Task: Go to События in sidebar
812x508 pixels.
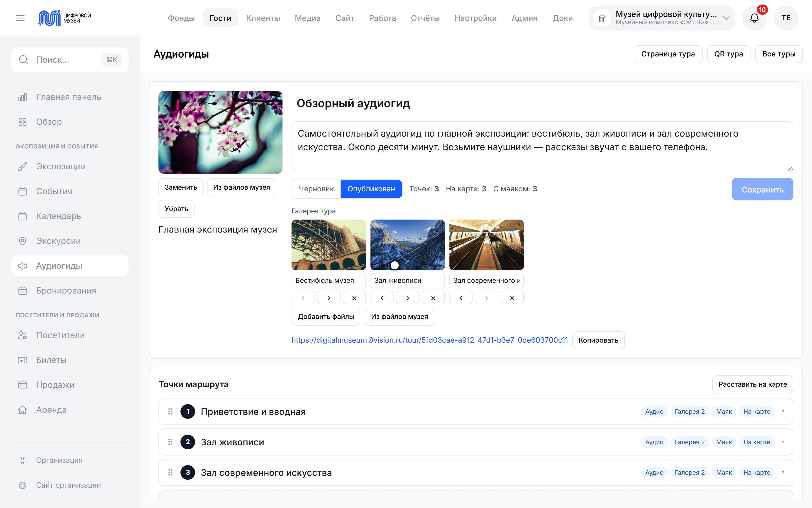Action: point(70,192)
